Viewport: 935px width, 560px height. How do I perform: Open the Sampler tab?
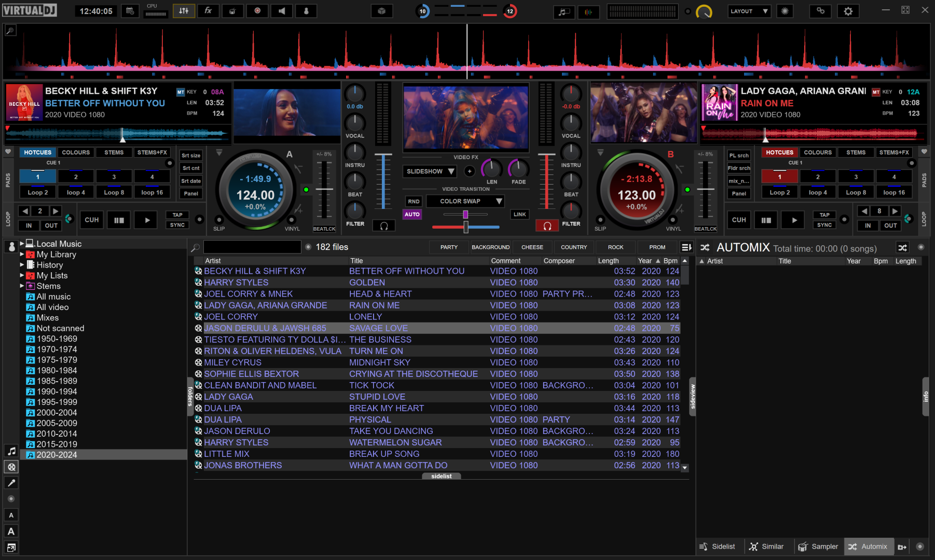(818, 547)
